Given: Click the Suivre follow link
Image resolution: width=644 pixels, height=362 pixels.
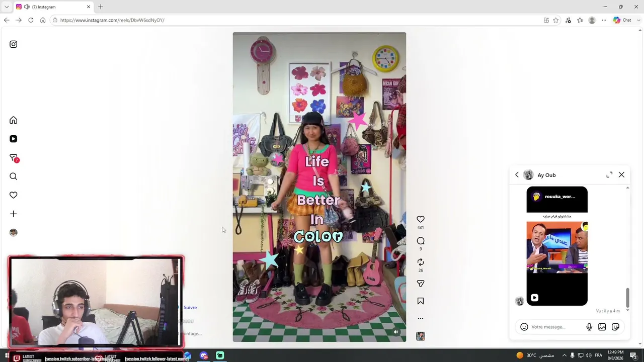Looking at the screenshot, I should 190,307.
